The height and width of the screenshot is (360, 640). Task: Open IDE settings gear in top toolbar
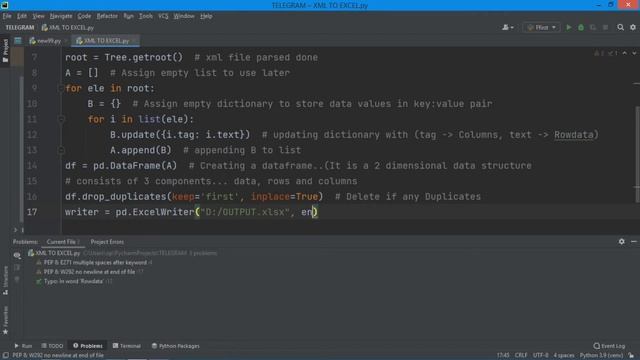coord(633,27)
